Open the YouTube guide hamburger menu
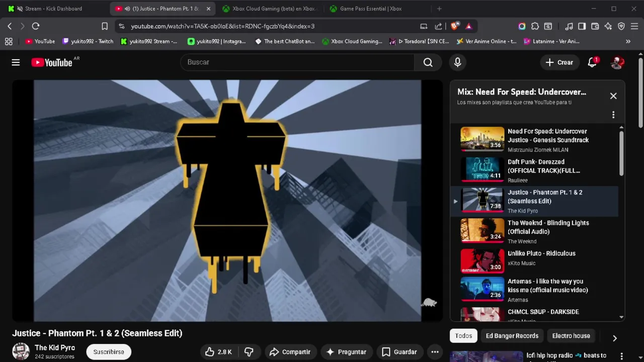This screenshot has width=644, height=362. pos(16,62)
